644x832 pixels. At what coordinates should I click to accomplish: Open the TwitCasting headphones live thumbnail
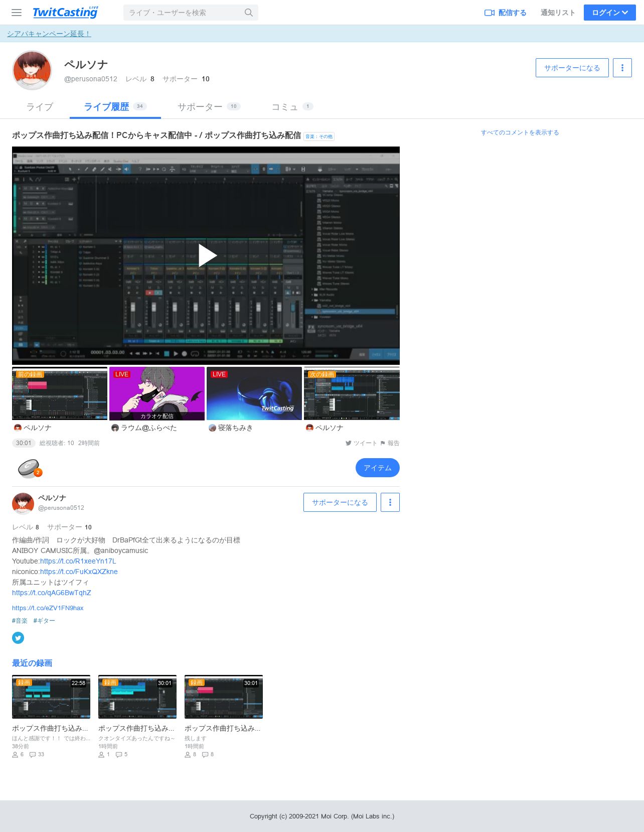pos(254,393)
